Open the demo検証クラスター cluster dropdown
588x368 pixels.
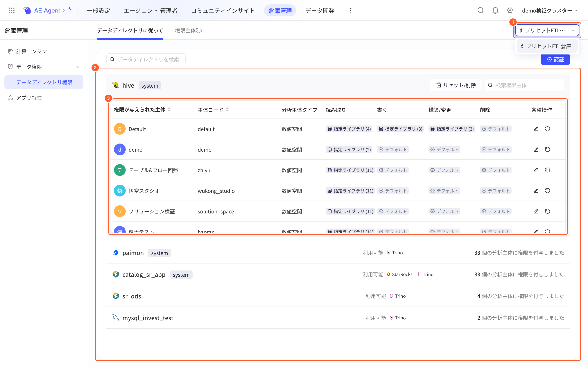coord(550,10)
